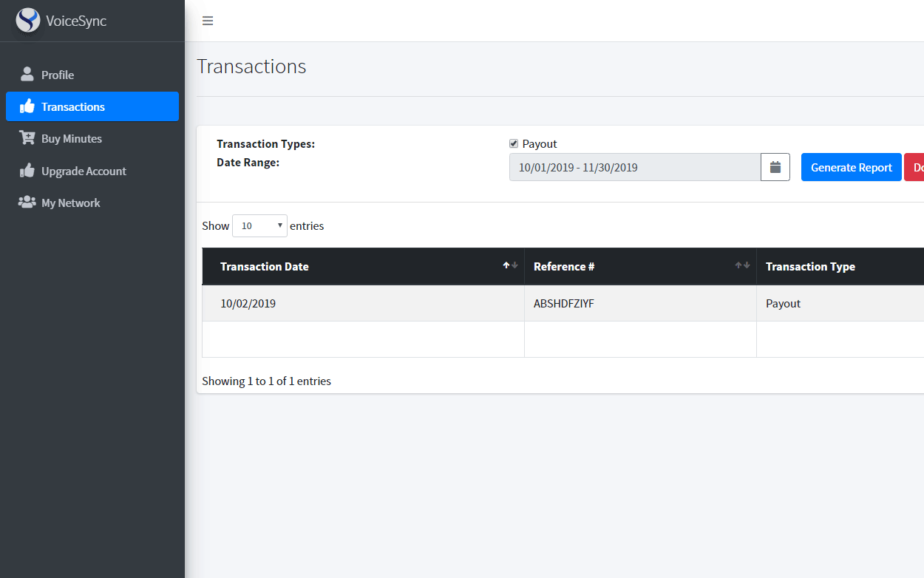Click the Upgrade Account thumbs-up icon
This screenshot has height=578, width=924.
pyautogui.click(x=27, y=171)
